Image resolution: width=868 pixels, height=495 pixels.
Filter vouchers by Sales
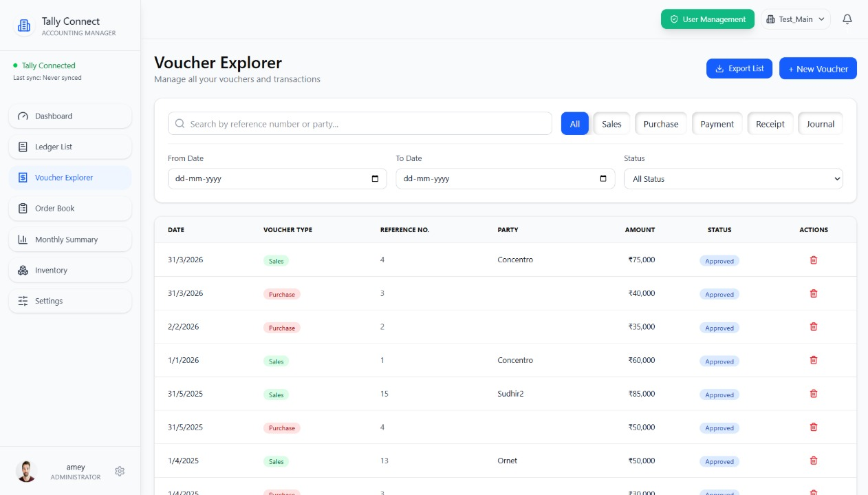pos(611,124)
